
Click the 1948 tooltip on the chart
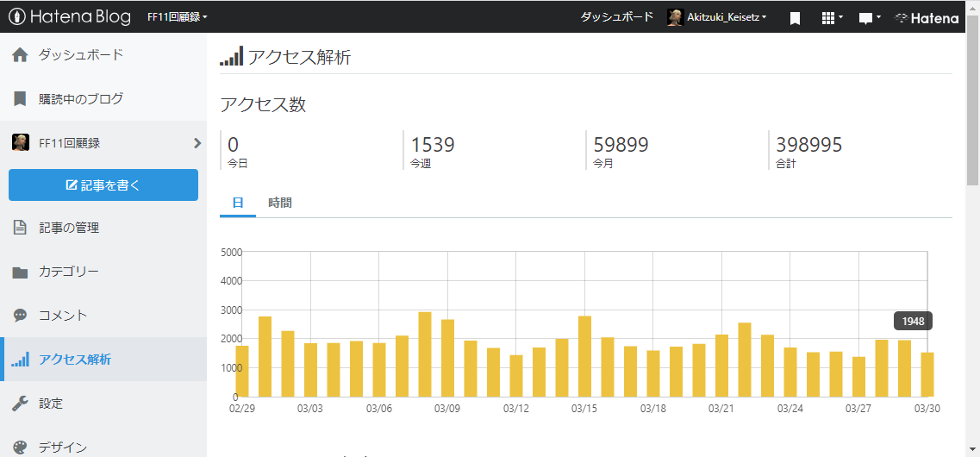(x=913, y=322)
